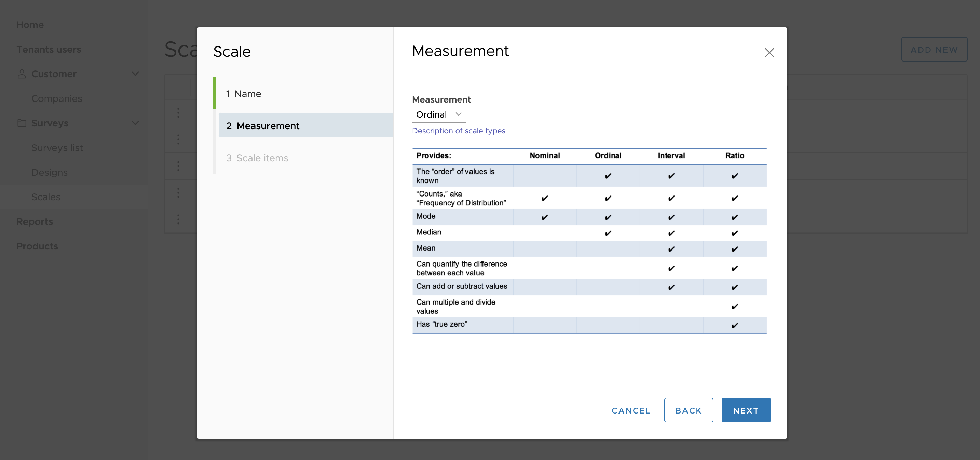
Task: Open Scales in the sidebar
Action: (x=46, y=197)
